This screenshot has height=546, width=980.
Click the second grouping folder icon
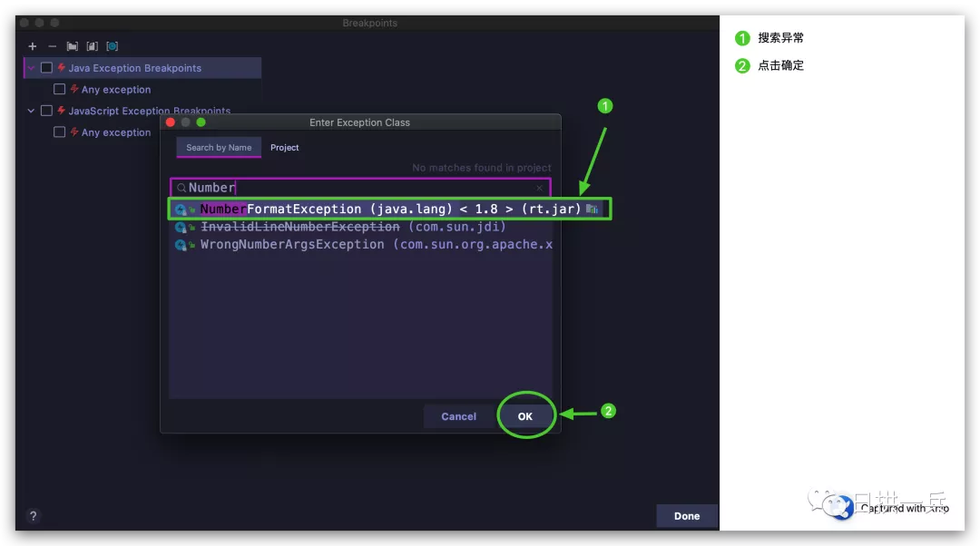coord(92,45)
